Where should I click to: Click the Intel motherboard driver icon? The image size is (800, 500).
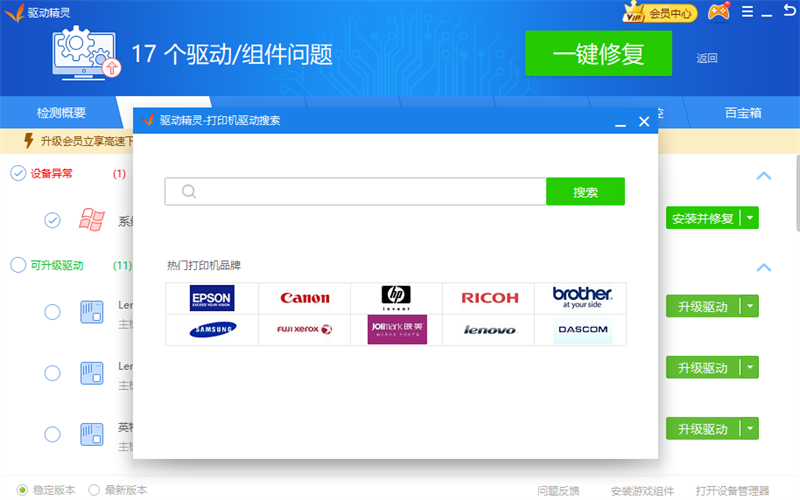coord(92,434)
